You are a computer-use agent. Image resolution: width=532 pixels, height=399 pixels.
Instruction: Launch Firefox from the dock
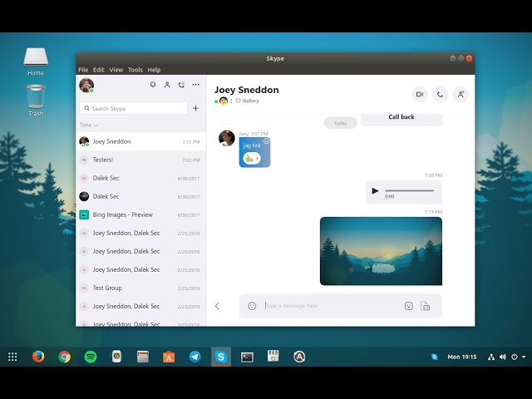[x=38, y=357]
